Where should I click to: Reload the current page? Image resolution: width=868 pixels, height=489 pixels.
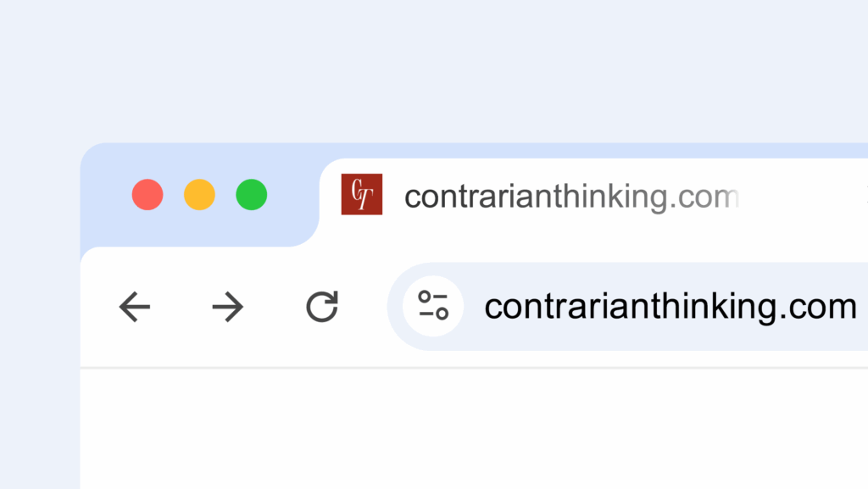click(322, 307)
